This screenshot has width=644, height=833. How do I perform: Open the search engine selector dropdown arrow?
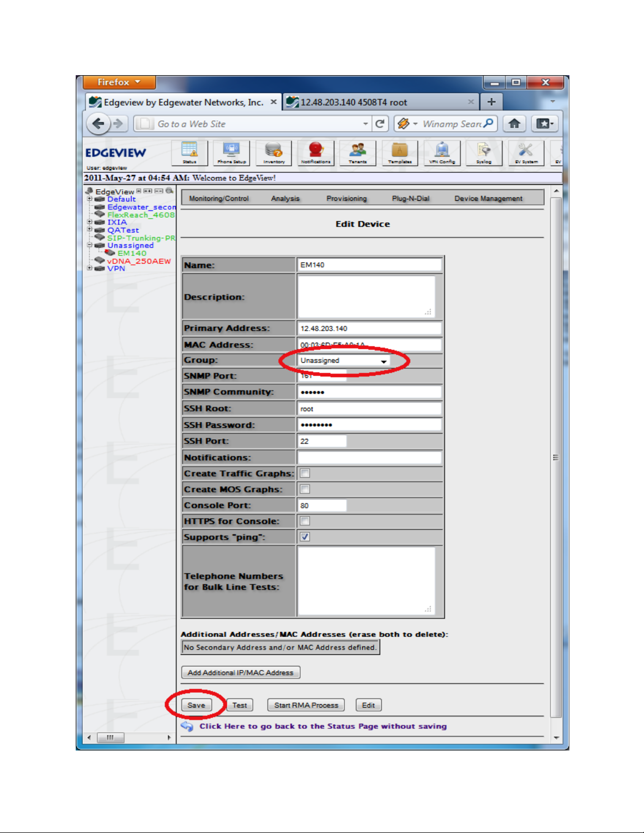pos(415,124)
